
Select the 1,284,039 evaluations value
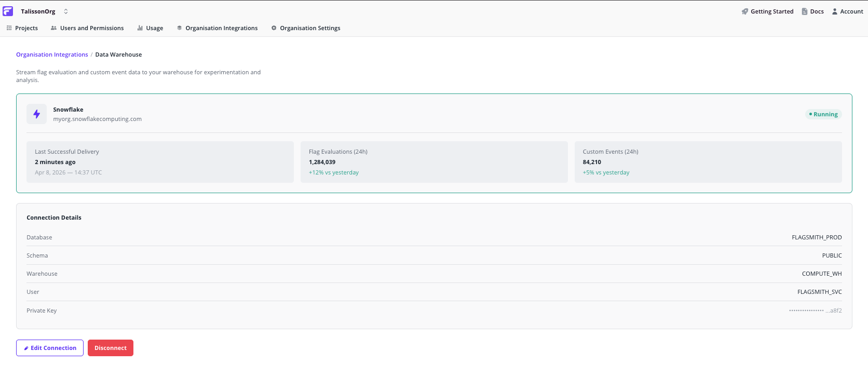point(322,162)
